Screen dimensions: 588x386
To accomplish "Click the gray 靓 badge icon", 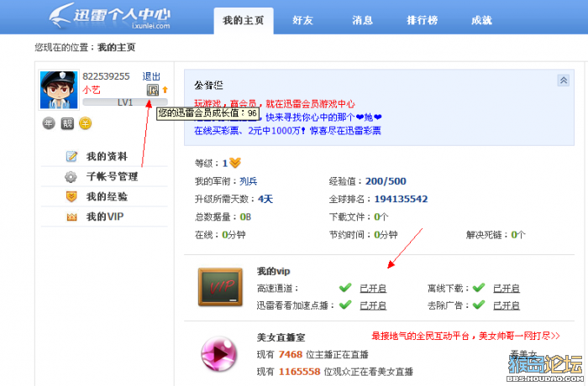I will [67, 123].
